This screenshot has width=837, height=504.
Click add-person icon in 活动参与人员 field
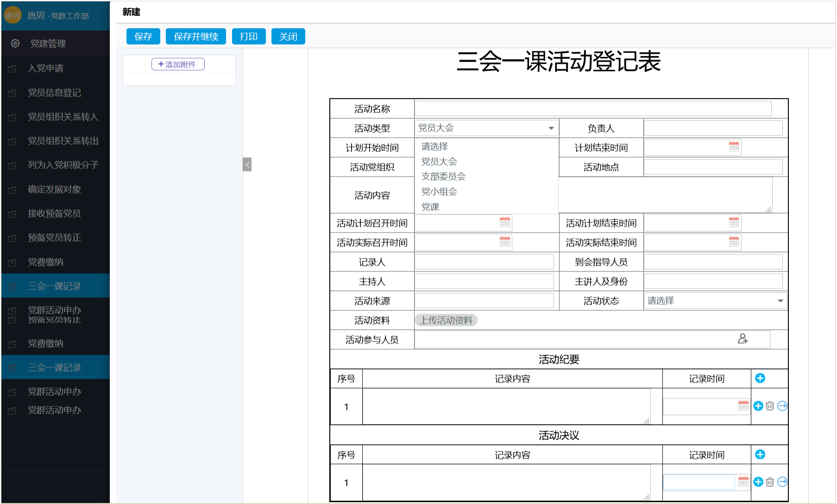(743, 339)
